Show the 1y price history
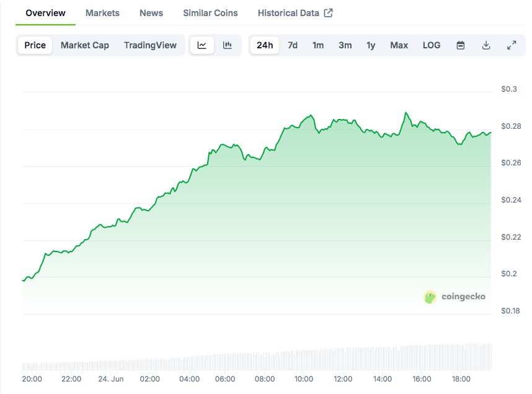This screenshot has width=532, height=394. [x=371, y=45]
